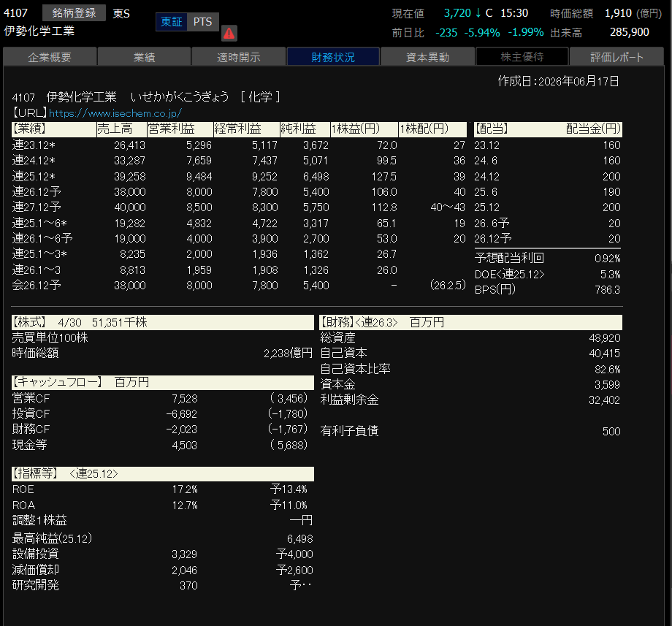672x626 pixels.
Task: Click the 作成日 date text
Action: (559, 81)
